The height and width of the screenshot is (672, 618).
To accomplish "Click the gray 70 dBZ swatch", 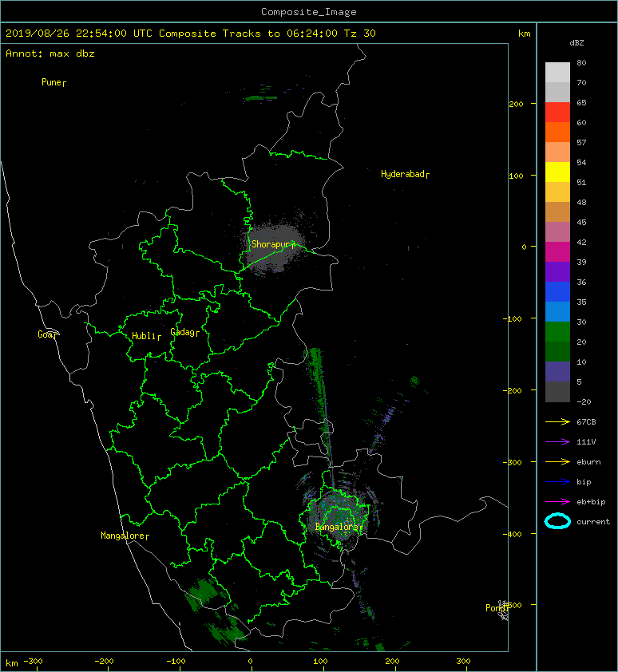I will (x=557, y=92).
